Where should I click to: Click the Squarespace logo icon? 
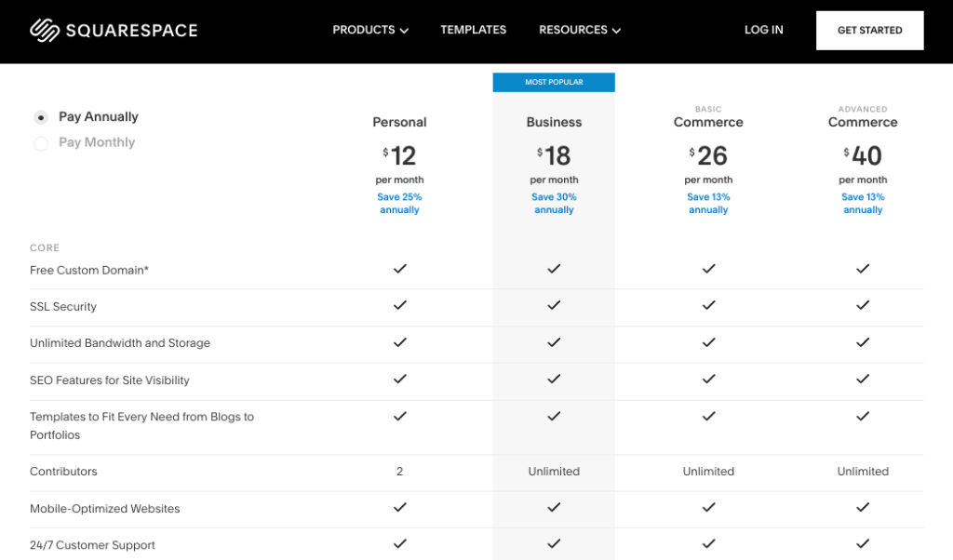(44, 31)
